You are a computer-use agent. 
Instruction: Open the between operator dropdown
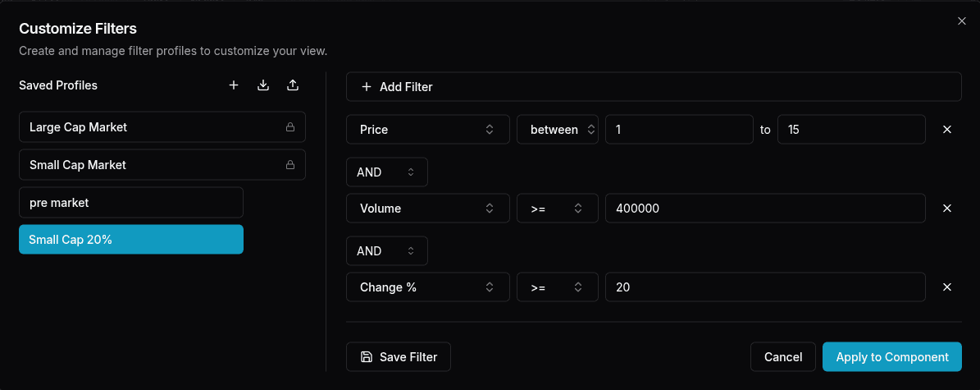point(558,130)
